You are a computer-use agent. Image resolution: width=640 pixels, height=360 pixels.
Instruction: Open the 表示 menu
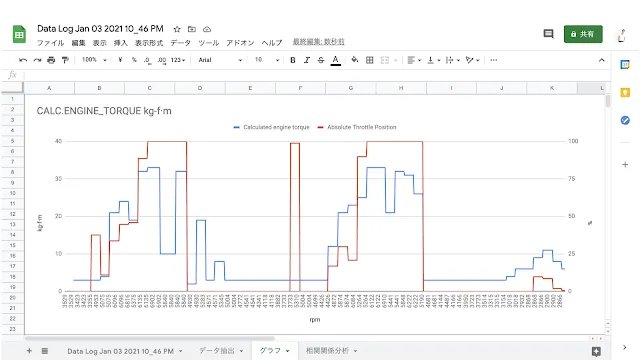pos(100,42)
